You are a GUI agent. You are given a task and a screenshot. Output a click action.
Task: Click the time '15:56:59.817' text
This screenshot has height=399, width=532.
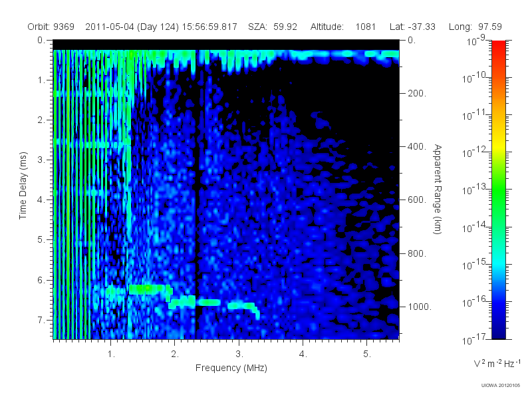209,27
